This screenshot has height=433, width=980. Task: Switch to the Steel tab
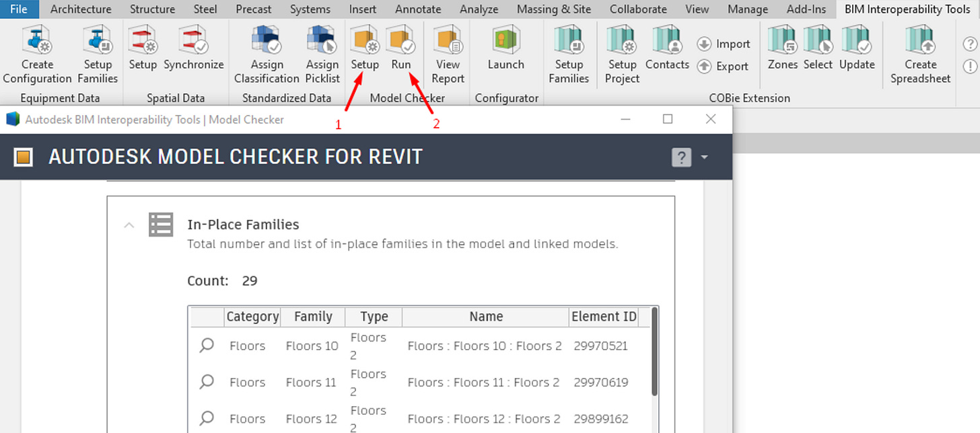205,9
